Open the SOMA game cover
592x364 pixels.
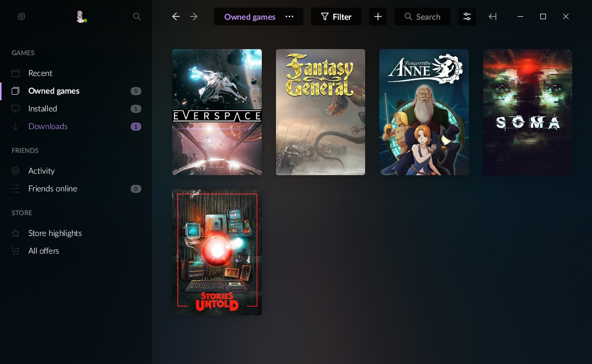coord(528,112)
